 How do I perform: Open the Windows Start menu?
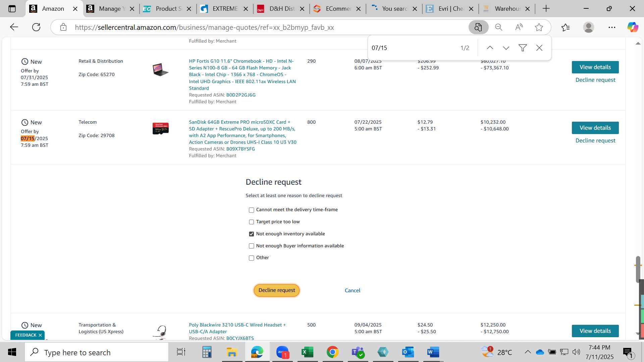(12, 352)
